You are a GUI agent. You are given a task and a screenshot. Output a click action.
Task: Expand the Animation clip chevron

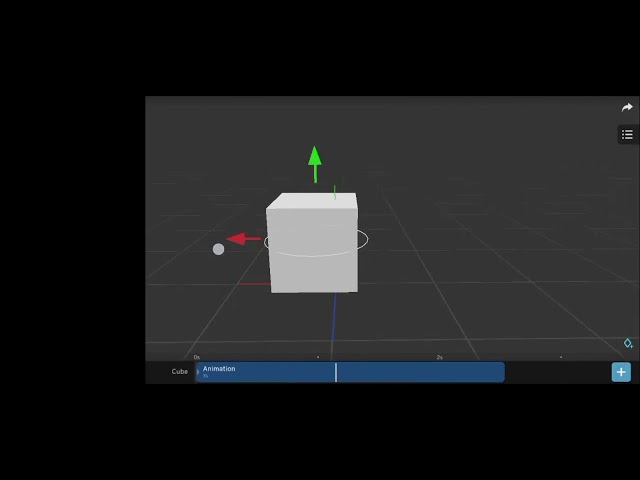click(x=198, y=372)
